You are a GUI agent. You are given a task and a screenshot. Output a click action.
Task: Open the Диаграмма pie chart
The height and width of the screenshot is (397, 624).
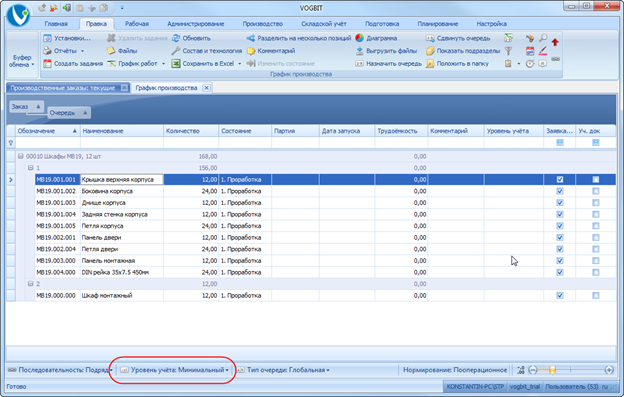(x=376, y=38)
